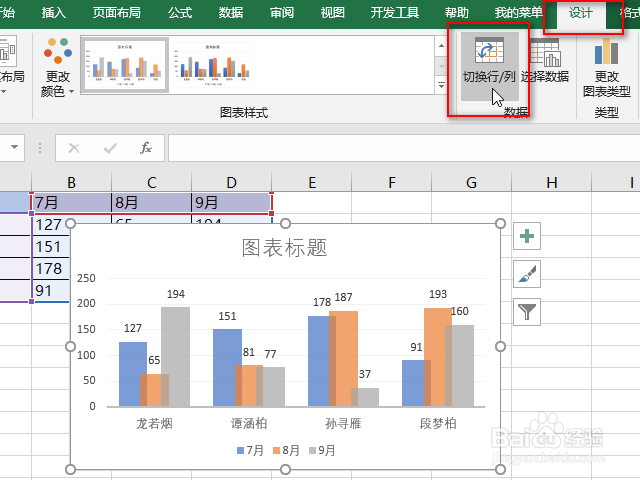
Task: Click the 段梦柏 axis label
Action: click(438, 423)
